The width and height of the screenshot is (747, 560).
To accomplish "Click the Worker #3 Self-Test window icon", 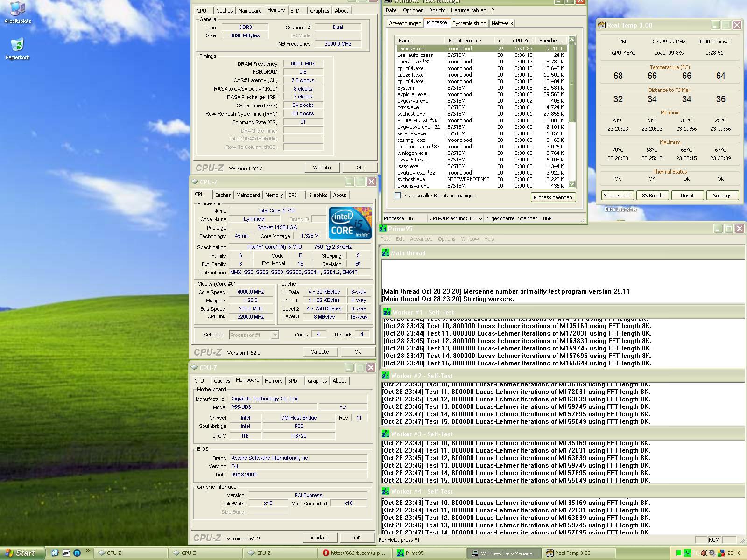I will (x=386, y=434).
